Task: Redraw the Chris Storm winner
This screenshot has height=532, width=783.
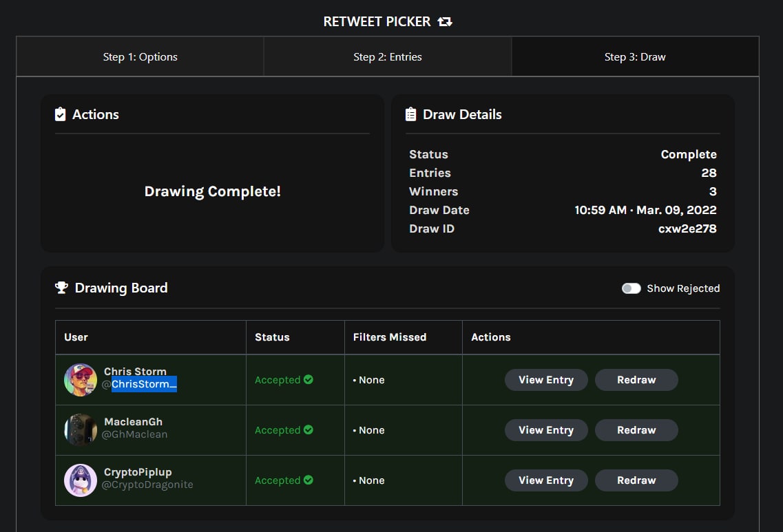Action: (x=636, y=380)
